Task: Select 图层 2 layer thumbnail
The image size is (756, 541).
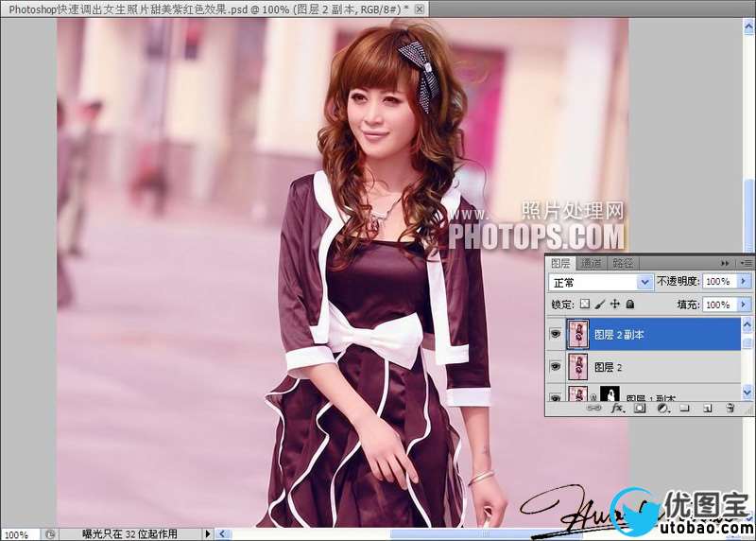Action: [577, 367]
